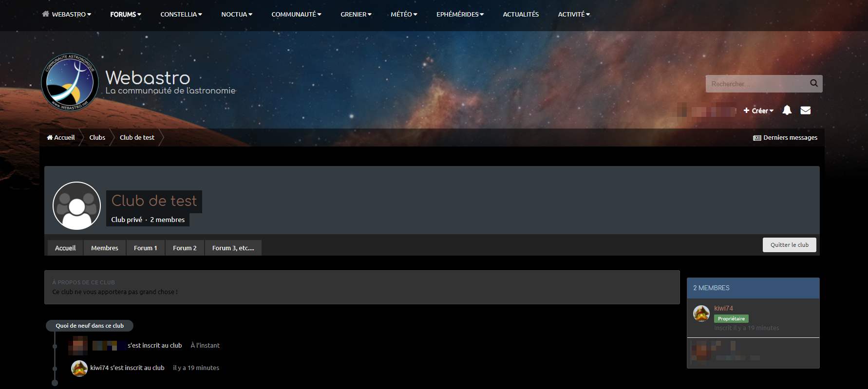The width and height of the screenshot is (868, 389).
Task: Click kiwi74's avatar in members panel
Action: (x=701, y=314)
